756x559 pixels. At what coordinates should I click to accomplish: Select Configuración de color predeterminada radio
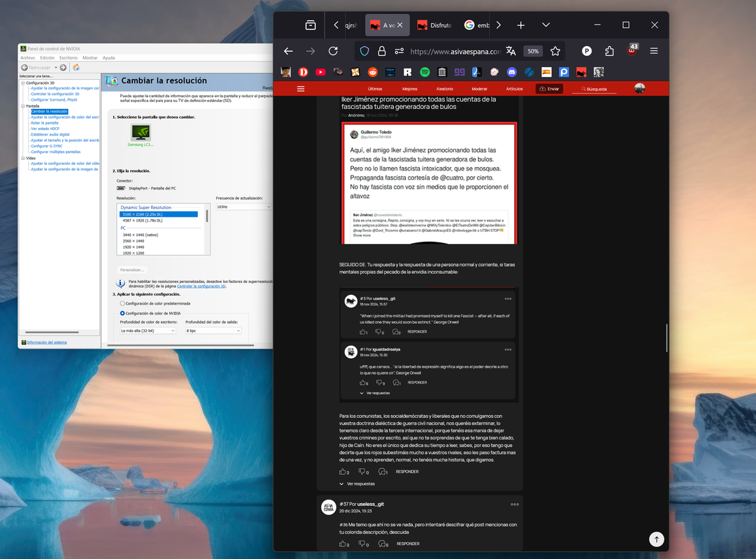[122, 303]
